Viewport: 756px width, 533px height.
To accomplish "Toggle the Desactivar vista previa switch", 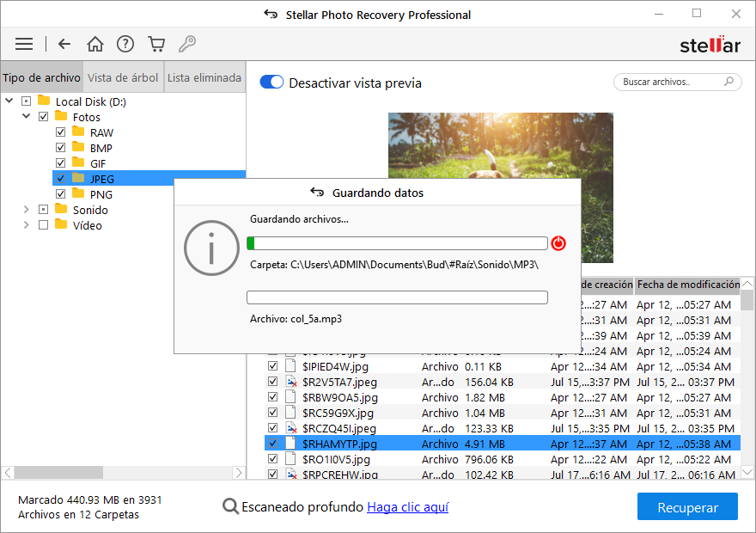I will point(271,83).
